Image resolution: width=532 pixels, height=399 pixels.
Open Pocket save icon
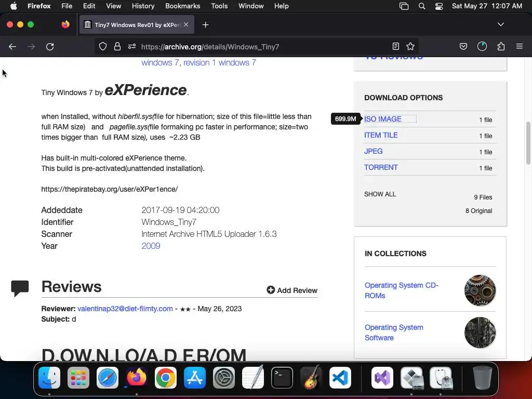(x=463, y=46)
